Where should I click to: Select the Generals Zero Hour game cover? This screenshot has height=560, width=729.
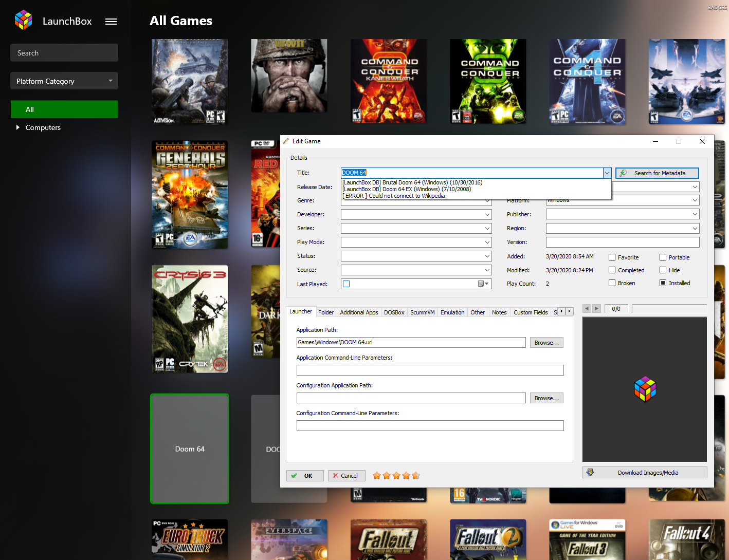[x=190, y=195]
